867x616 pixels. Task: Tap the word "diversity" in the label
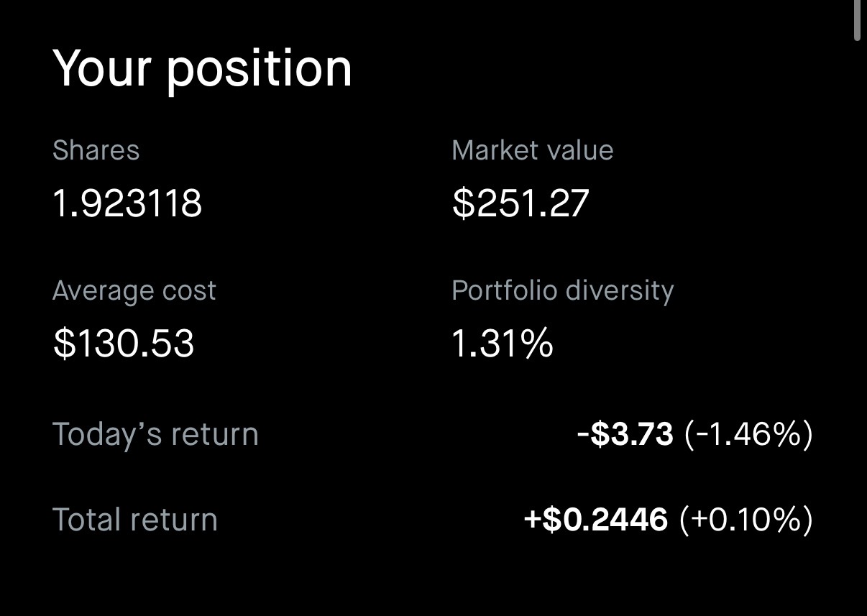[619, 291]
